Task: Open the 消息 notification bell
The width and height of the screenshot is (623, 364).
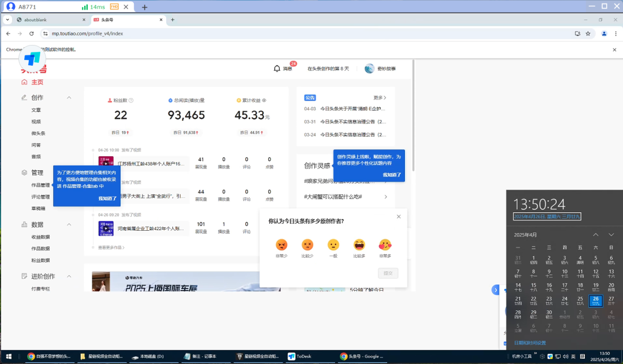Action: pyautogui.click(x=277, y=68)
